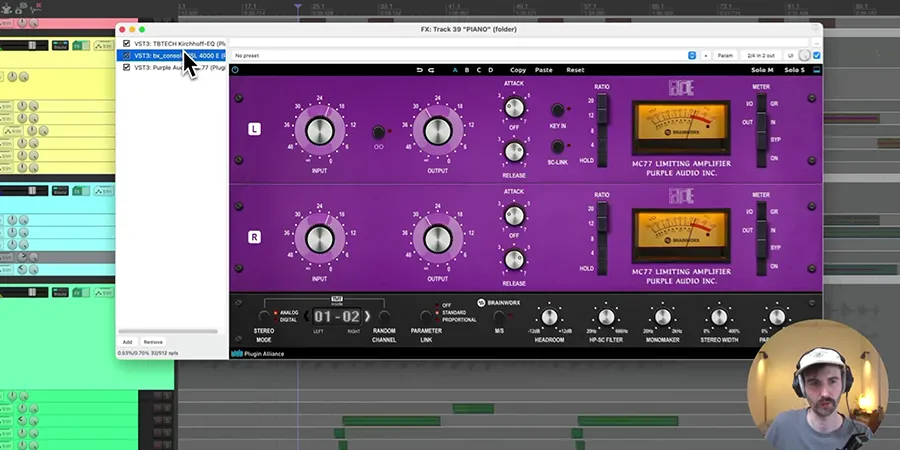Toggle the Purple Audio MC77 plugin checkbox
Viewport: 900px width, 450px height.
click(126, 68)
